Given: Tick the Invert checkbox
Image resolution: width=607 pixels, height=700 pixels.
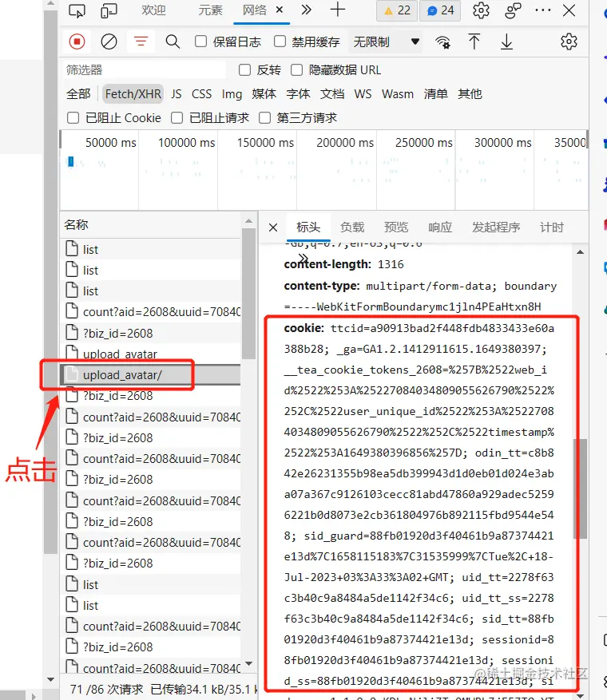Looking at the screenshot, I should 244,69.
